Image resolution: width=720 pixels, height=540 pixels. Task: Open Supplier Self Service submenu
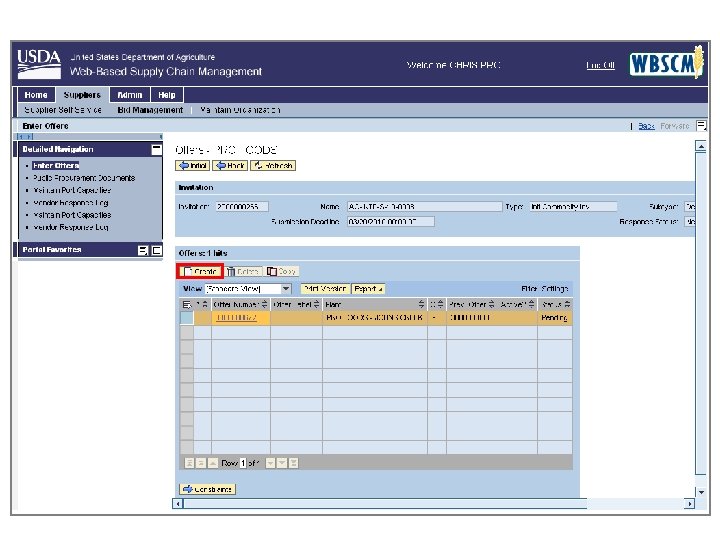click(x=63, y=110)
